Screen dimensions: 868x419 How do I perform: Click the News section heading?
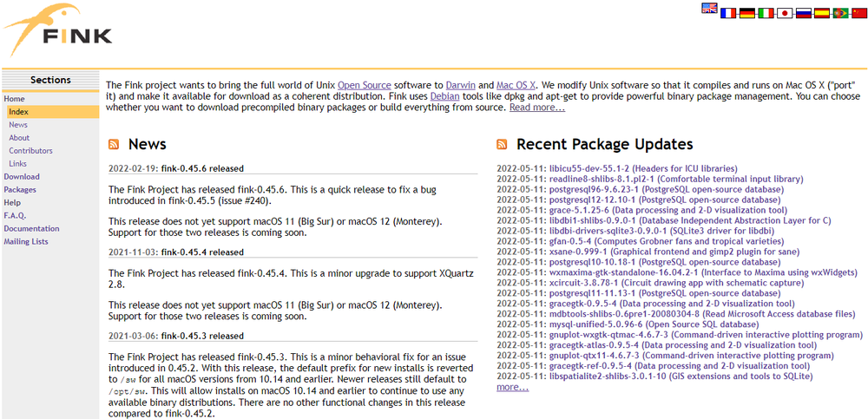[x=148, y=145]
